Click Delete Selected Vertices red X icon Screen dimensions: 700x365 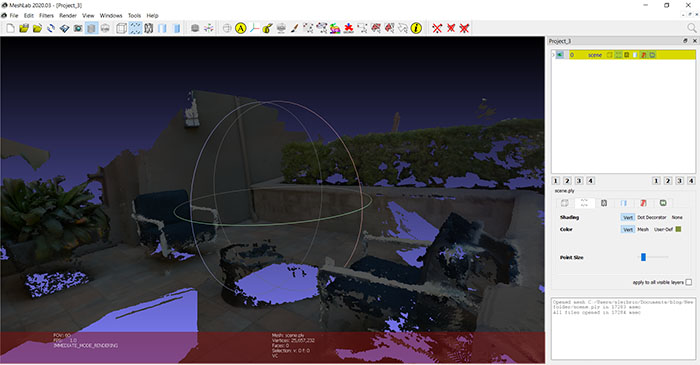(x=437, y=28)
